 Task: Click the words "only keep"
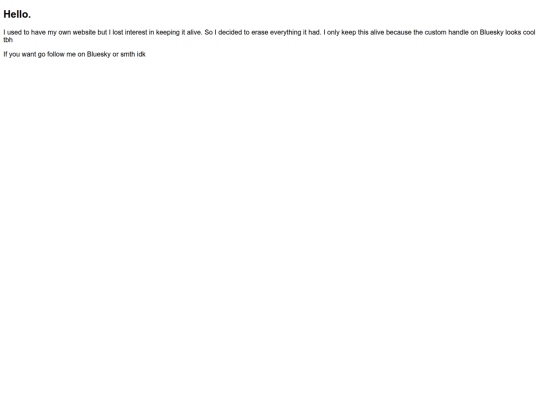pos(341,33)
